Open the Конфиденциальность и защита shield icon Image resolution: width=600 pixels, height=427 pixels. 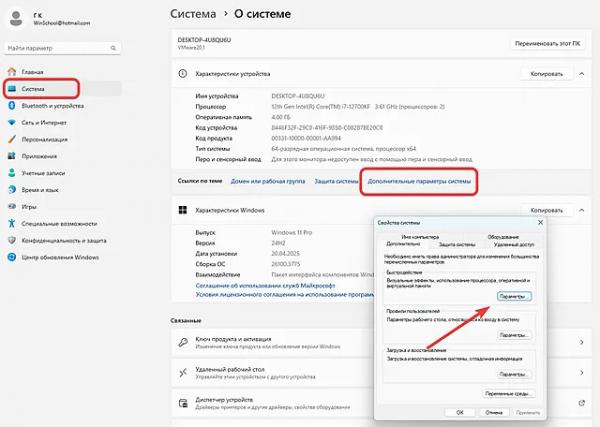[x=12, y=240]
